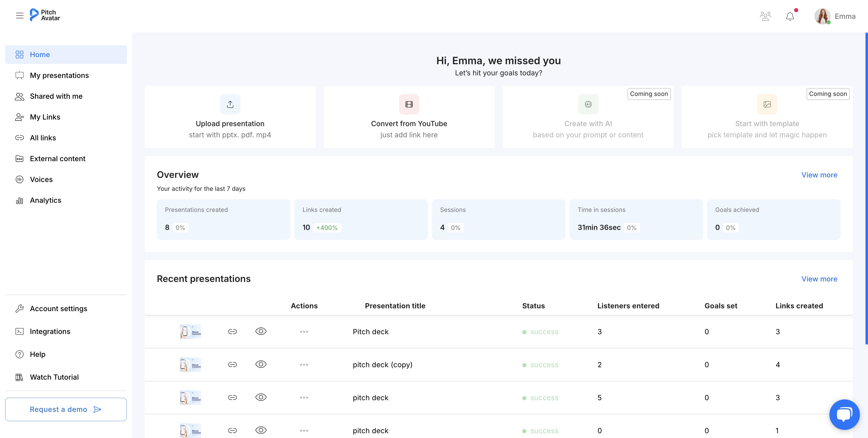Click the eye icon on the third presentation row
This screenshot has width=868, height=438.
[261, 397]
